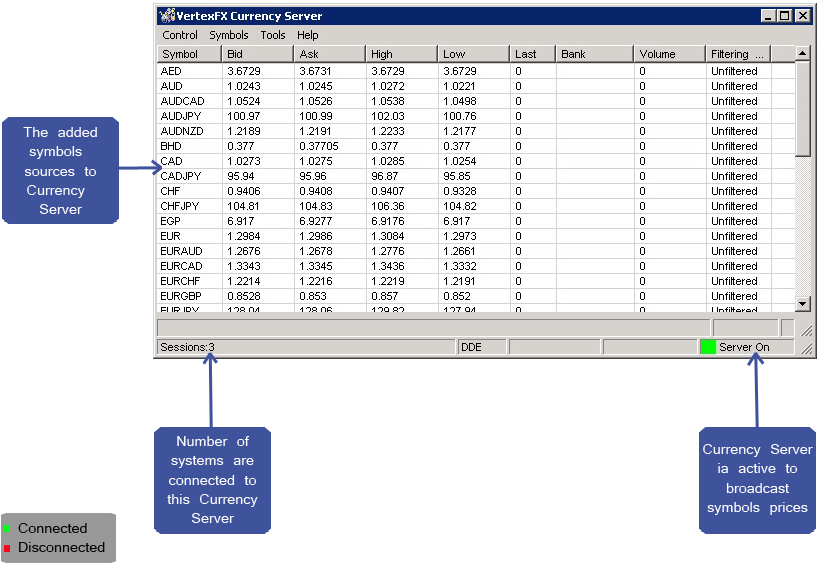Click the CHFJPY high value 106.36

click(388, 206)
